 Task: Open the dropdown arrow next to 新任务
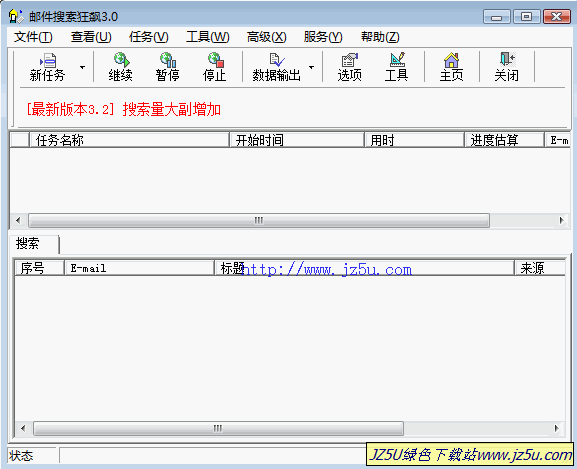click(x=82, y=67)
